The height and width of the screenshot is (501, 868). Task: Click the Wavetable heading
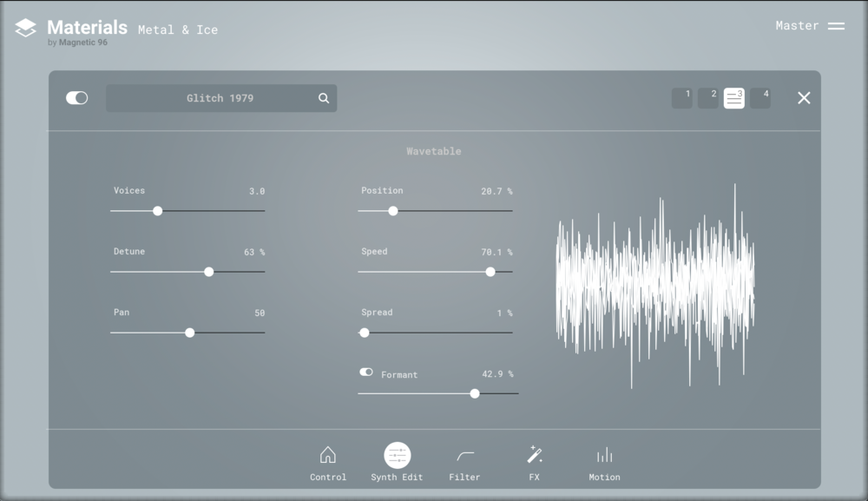[x=434, y=151]
